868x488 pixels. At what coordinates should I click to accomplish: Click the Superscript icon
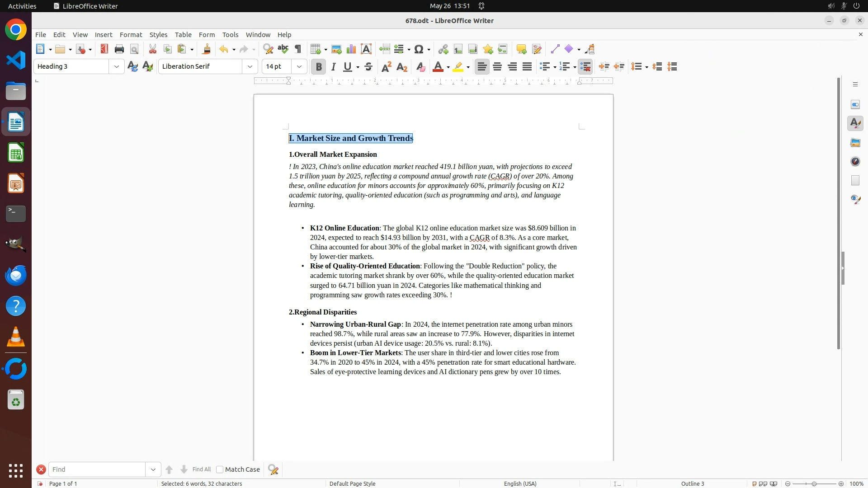coord(387,67)
